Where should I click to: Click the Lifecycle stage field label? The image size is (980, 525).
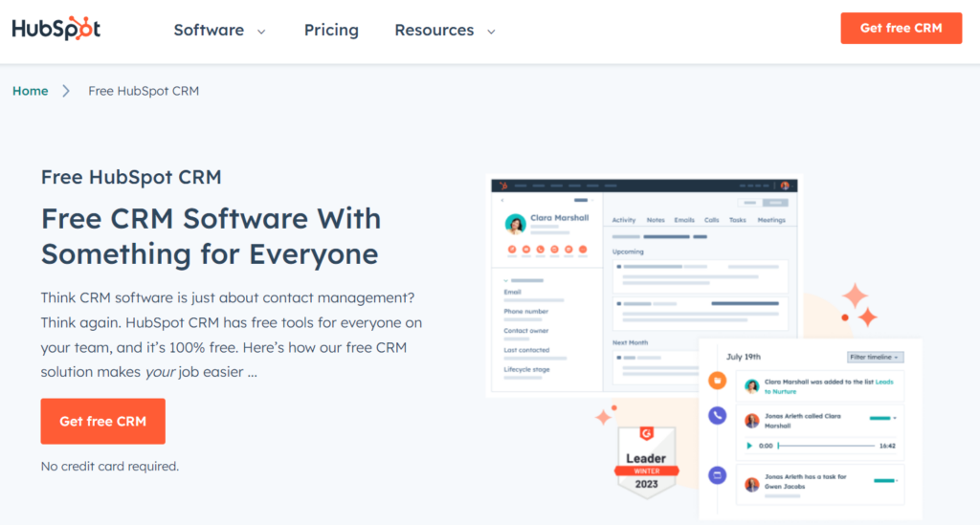pyautogui.click(x=527, y=369)
